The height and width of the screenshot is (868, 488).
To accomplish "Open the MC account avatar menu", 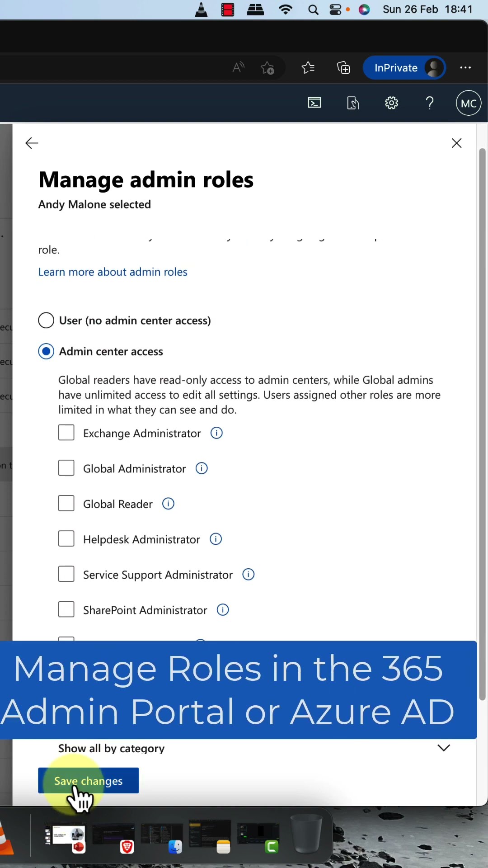I will point(469,103).
